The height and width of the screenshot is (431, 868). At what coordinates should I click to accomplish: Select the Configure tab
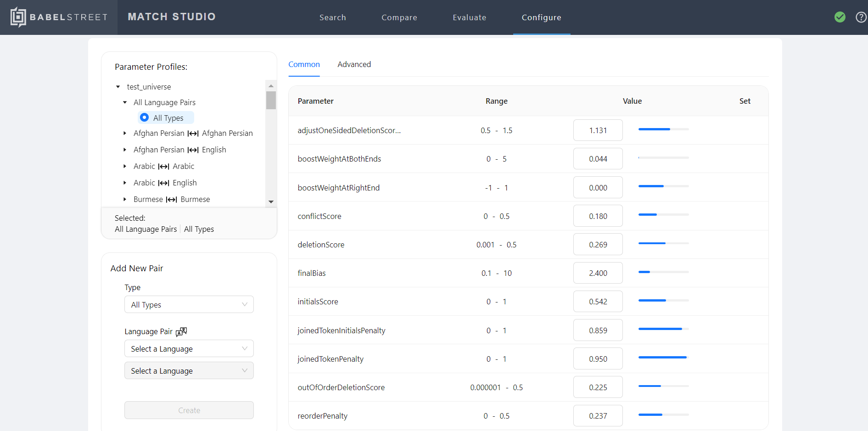point(542,17)
